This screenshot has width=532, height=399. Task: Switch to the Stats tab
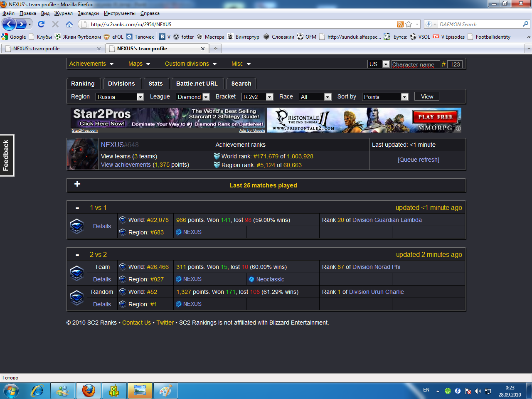pyautogui.click(x=156, y=84)
